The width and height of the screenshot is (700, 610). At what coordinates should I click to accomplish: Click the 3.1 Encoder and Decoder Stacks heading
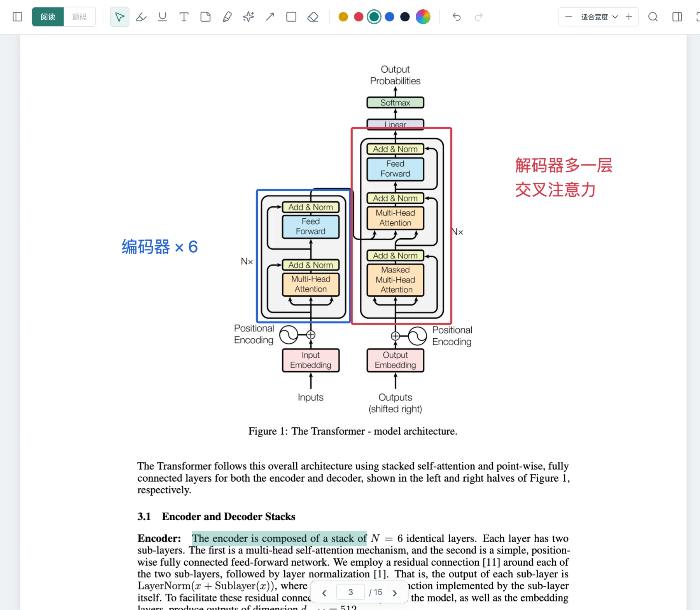click(216, 516)
